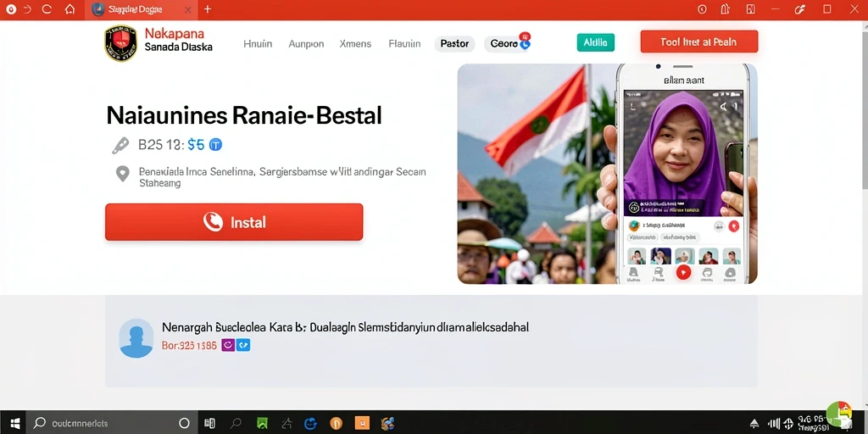The width and height of the screenshot is (868, 434).
Task: Click the pen icon in the title bar
Action: click(800, 9)
